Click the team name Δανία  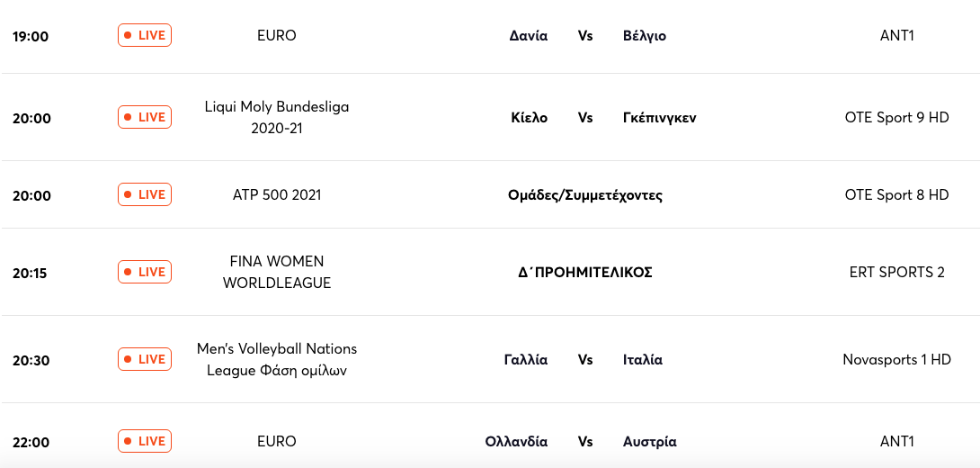tap(529, 36)
